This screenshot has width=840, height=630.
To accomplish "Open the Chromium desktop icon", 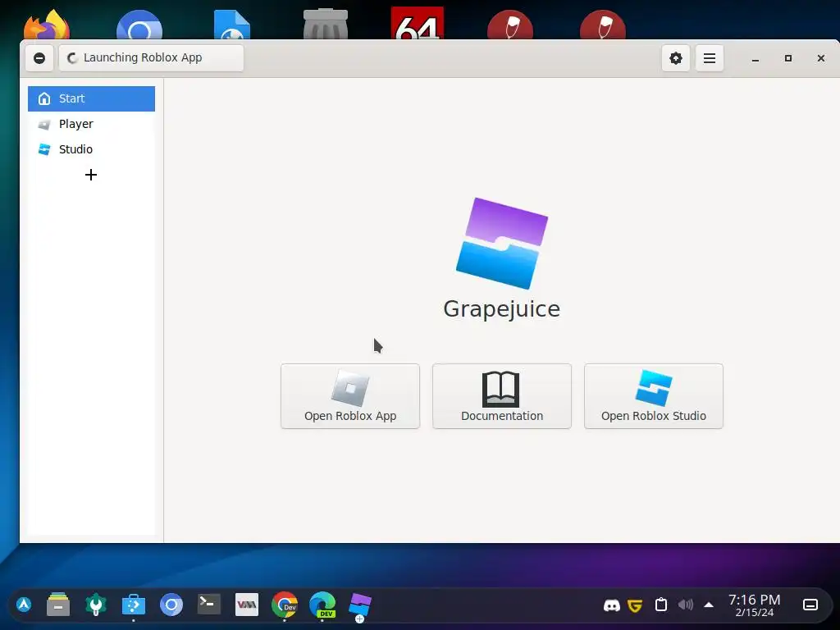I will [139, 24].
